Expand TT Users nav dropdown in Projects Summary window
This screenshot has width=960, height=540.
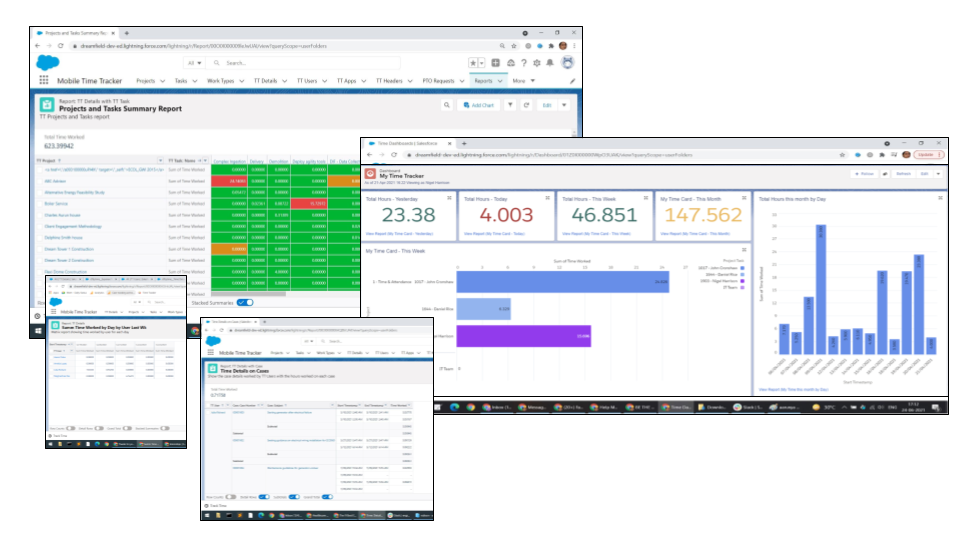(x=324, y=81)
